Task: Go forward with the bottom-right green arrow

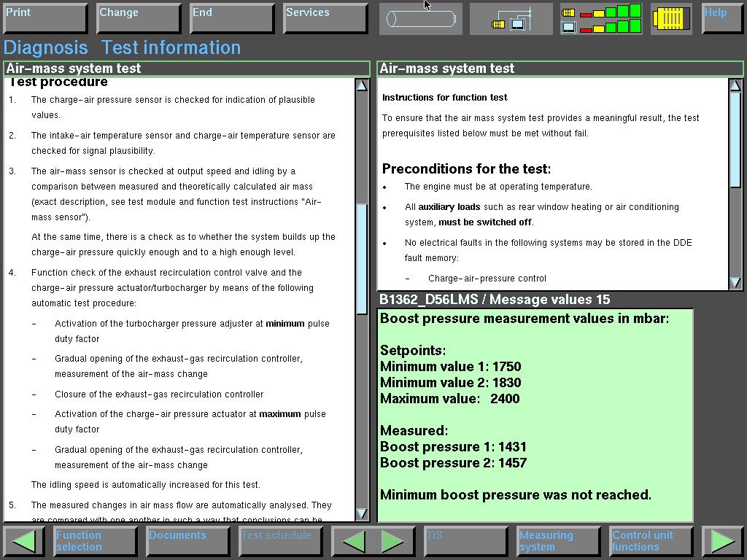Action: (722, 541)
